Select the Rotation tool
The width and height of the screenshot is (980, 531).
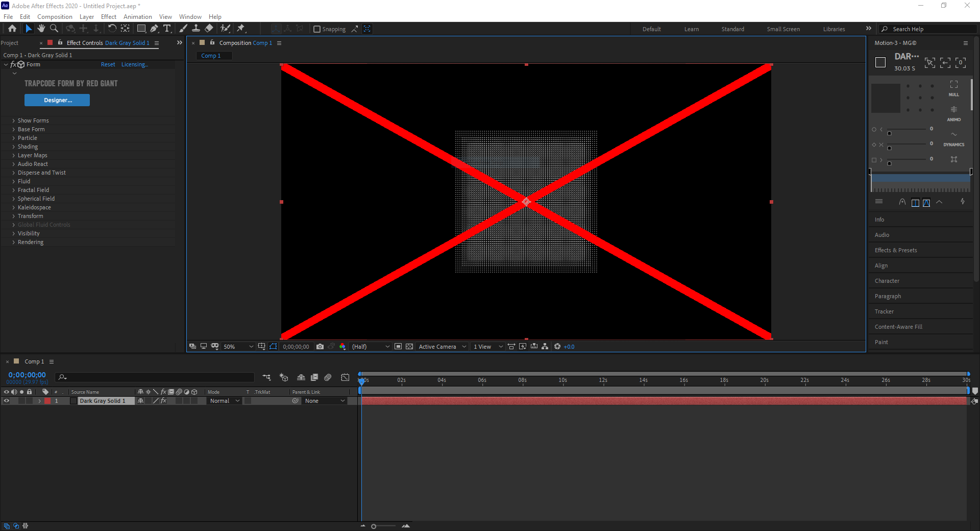pos(112,29)
